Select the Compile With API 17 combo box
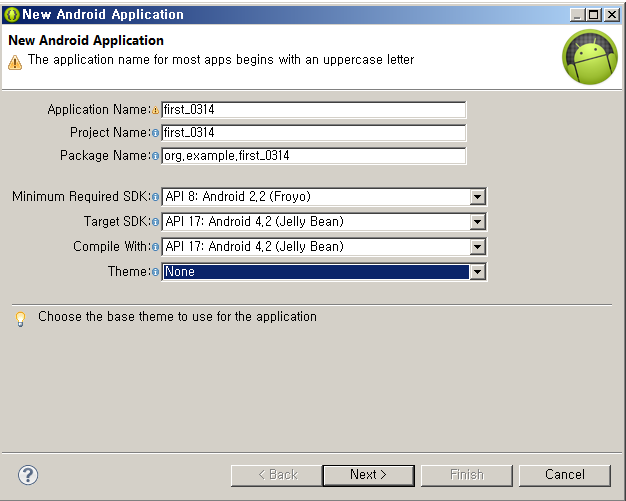The image size is (626, 501). tap(324, 247)
